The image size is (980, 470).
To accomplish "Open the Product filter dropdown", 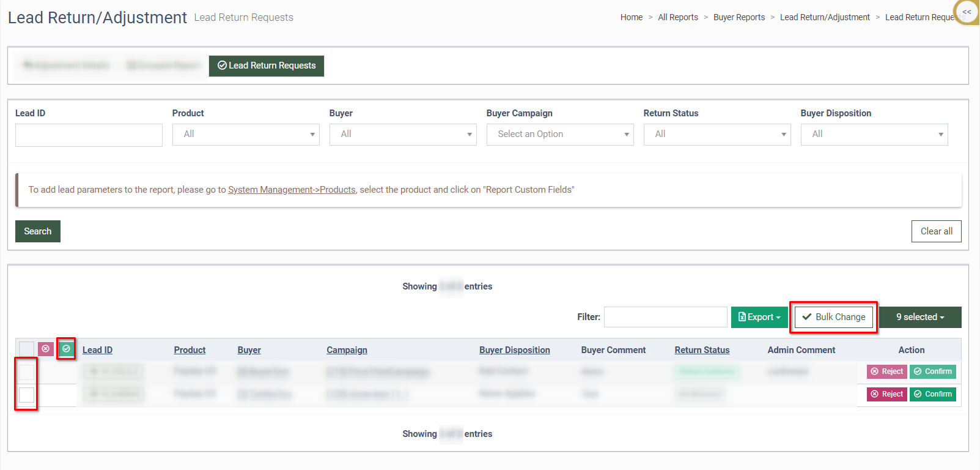I will 246,134.
